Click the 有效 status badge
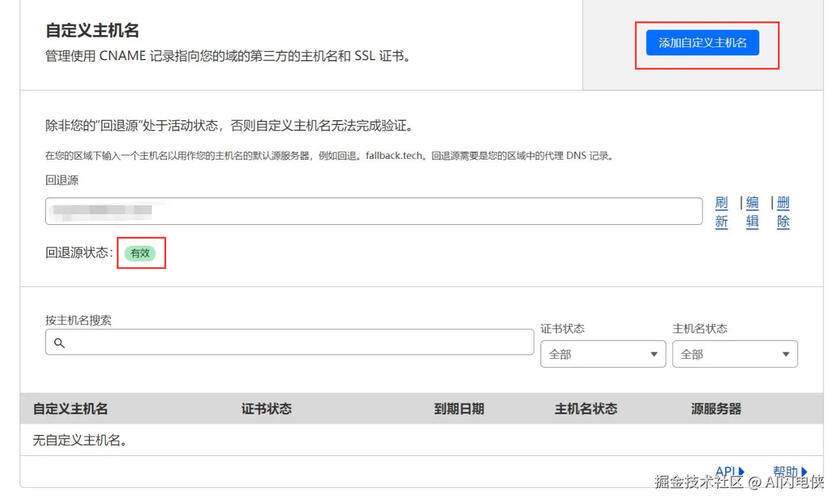This screenshot has width=838, height=504. (140, 253)
